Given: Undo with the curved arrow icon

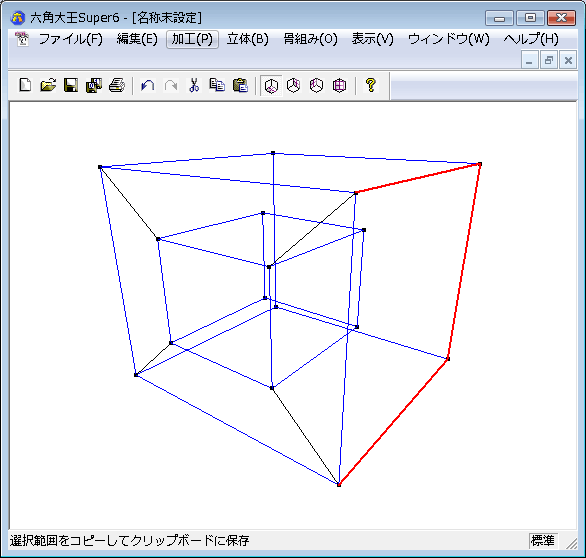Looking at the screenshot, I should [148, 85].
